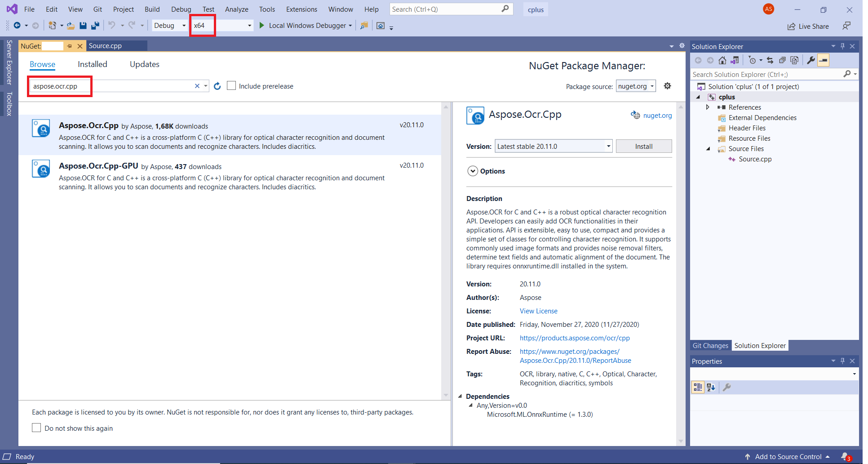The width and height of the screenshot is (868, 464).
Task: Click the Send Feedback icon
Action: [x=846, y=26]
